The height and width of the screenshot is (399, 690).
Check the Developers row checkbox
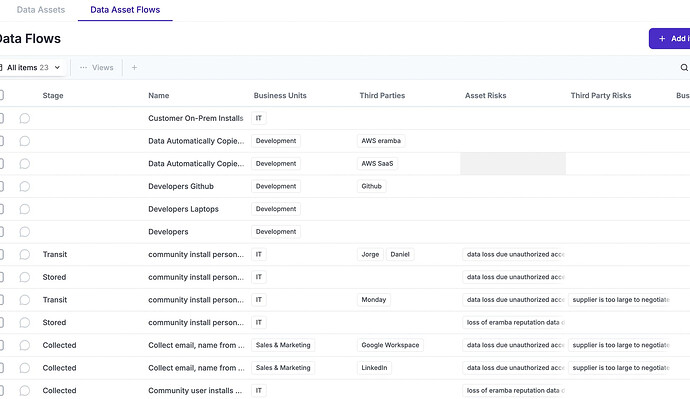click(1, 231)
